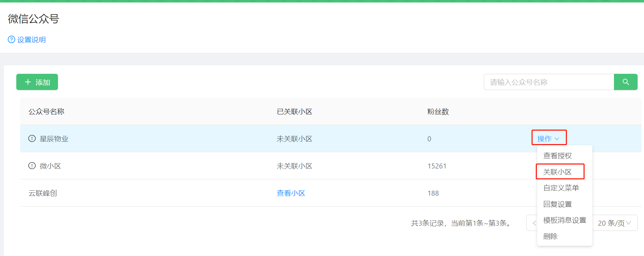Click the help icon beside 设置说明
This screenshot has width=644, height=256.
(x=12, y=40)
